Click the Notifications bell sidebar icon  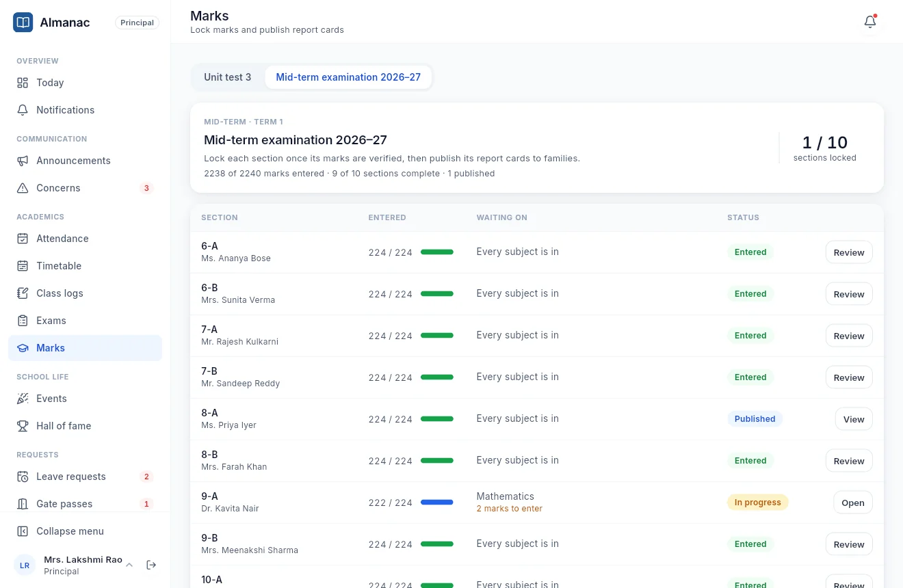pyautogui.click(x=23, y=110)
